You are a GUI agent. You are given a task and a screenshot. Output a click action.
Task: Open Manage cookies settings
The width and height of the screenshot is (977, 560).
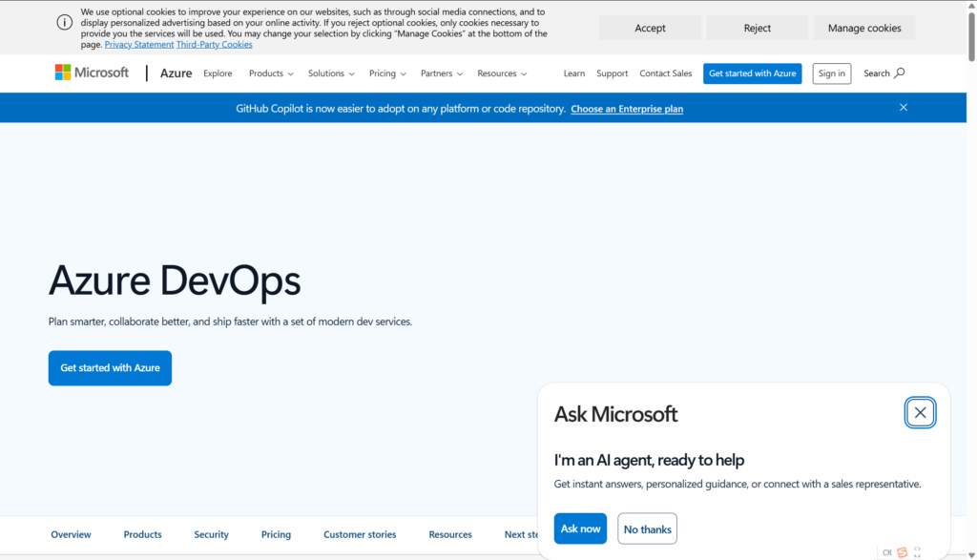pos(864,28)
